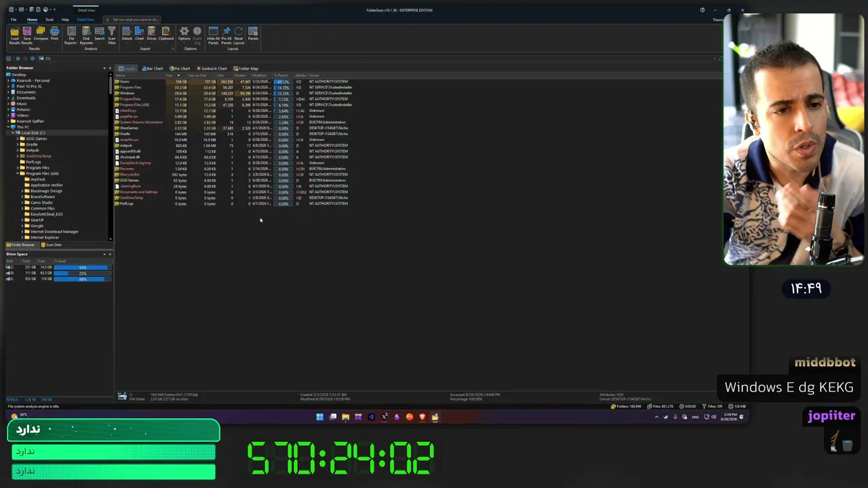Launch the Disk Reporter
This screenshot has height=488, width=868.
[x=86, y=35]
